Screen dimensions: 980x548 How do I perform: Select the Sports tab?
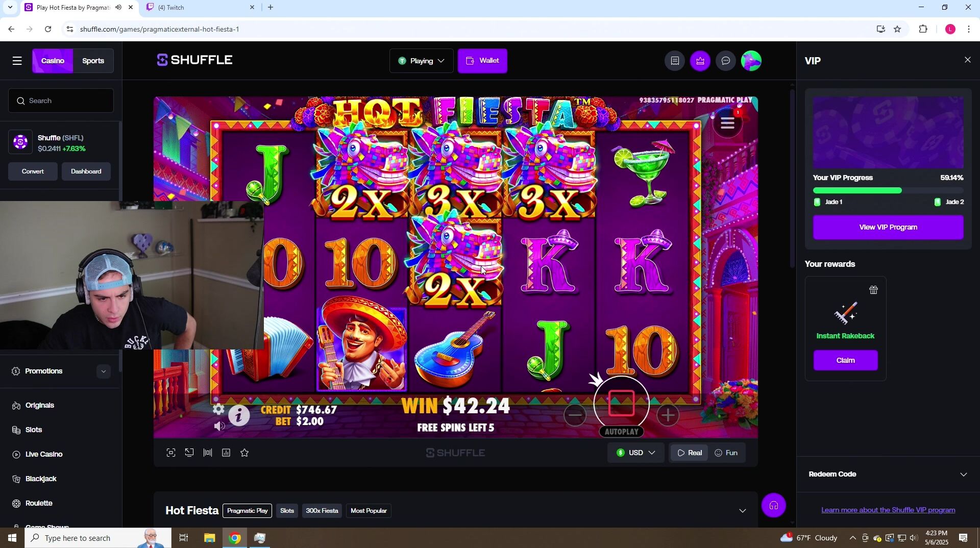(x=93, y=61)
